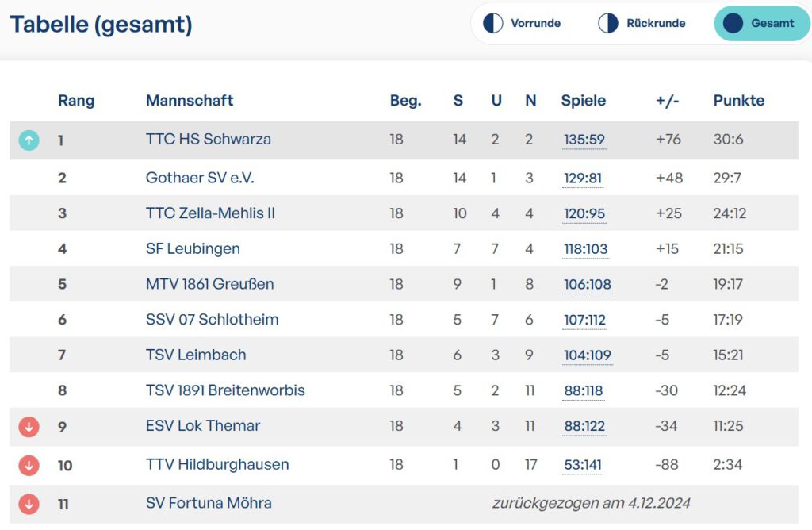This screenshot has height=530, width=812.
Task: Select TSV 1891 Breitenworbis team name
Action: pos(225,390)
